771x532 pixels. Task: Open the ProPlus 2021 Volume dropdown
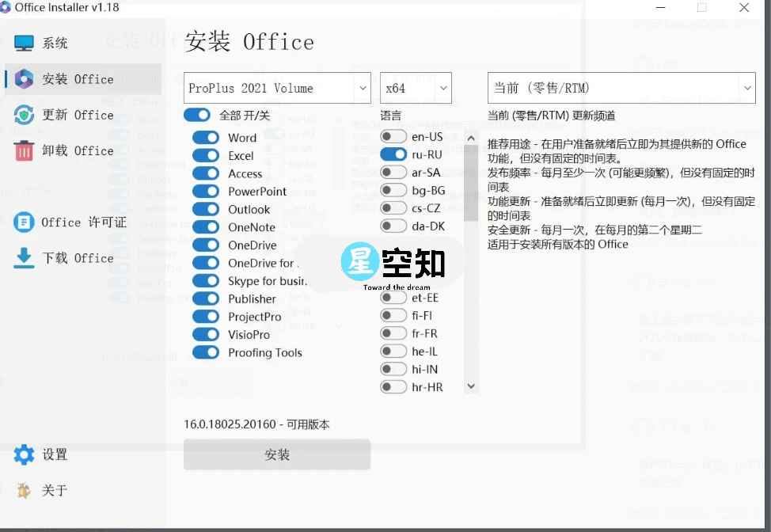click(x=276, y=88)
